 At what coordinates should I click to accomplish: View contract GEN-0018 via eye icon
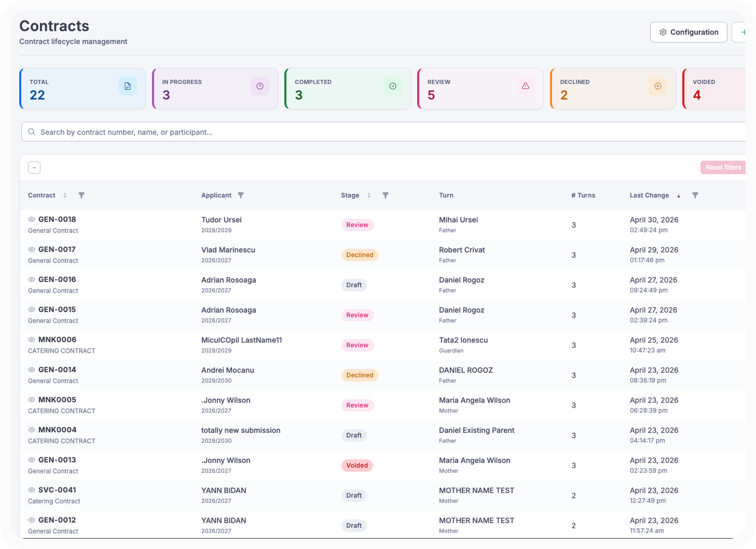click(x=32, y=219)
